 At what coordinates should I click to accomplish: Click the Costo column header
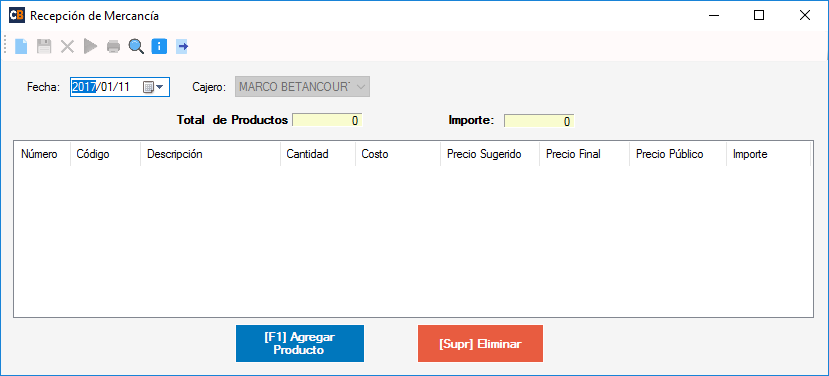398,154
